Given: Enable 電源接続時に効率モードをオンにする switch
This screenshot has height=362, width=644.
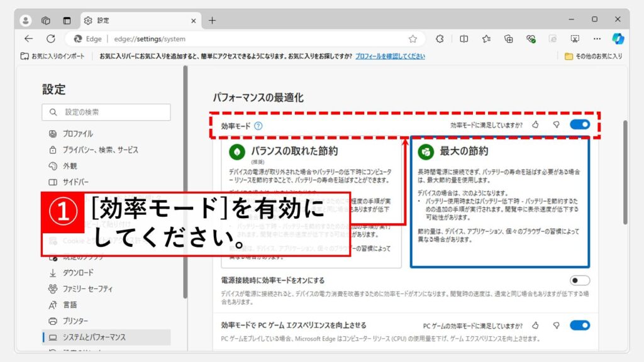Looking at the screenshot, I should point(579,280).
